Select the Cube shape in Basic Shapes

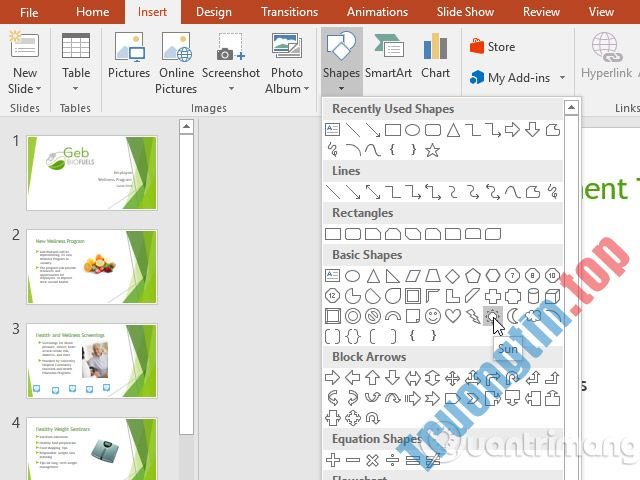[552, 296]
